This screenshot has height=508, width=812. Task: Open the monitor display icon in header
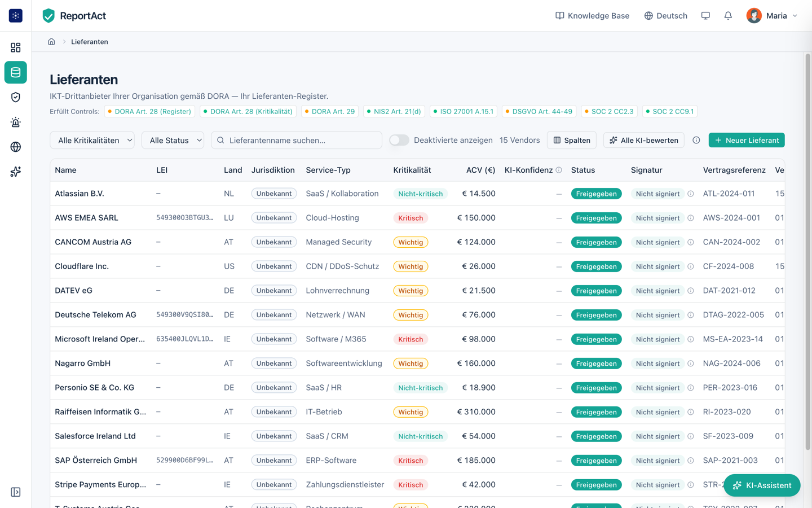tap(705, 16)
